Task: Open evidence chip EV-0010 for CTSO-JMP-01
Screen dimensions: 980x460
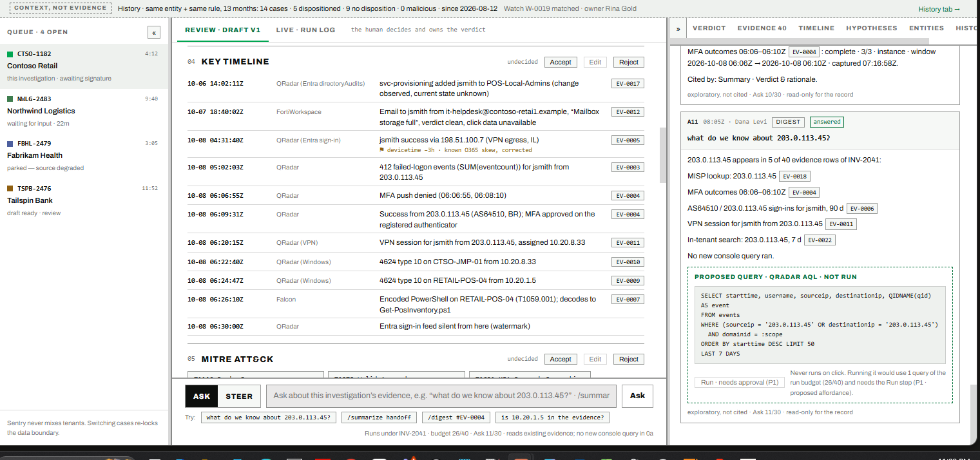Action: [628, 262]
